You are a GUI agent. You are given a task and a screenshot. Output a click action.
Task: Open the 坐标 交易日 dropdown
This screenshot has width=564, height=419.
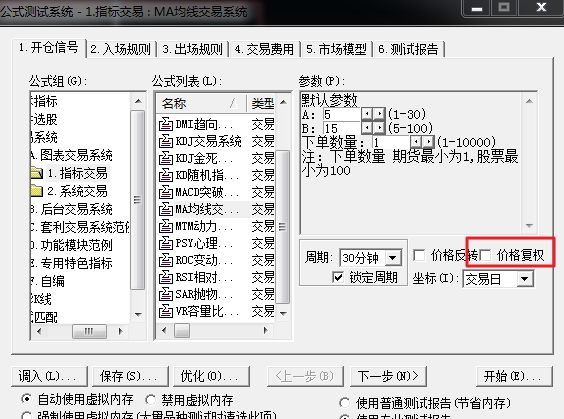coord(524,279)
